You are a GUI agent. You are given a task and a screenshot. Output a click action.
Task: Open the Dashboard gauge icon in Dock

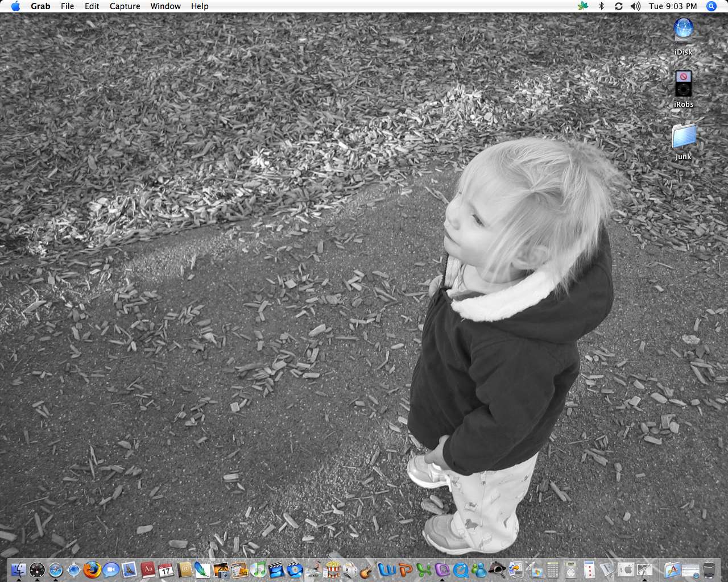(x=37, y=569)
